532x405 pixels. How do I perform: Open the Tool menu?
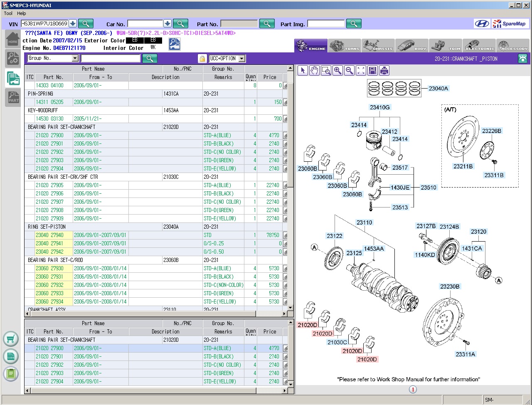coord(8,13)
